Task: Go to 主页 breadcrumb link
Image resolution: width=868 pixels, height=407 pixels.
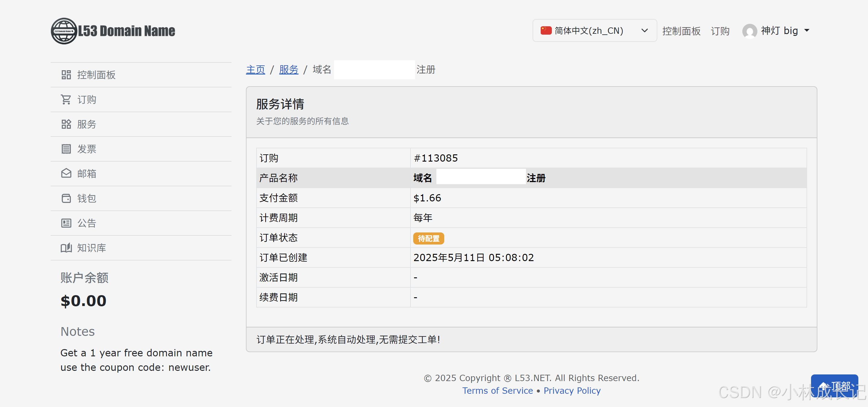Action: pos(255,70)
